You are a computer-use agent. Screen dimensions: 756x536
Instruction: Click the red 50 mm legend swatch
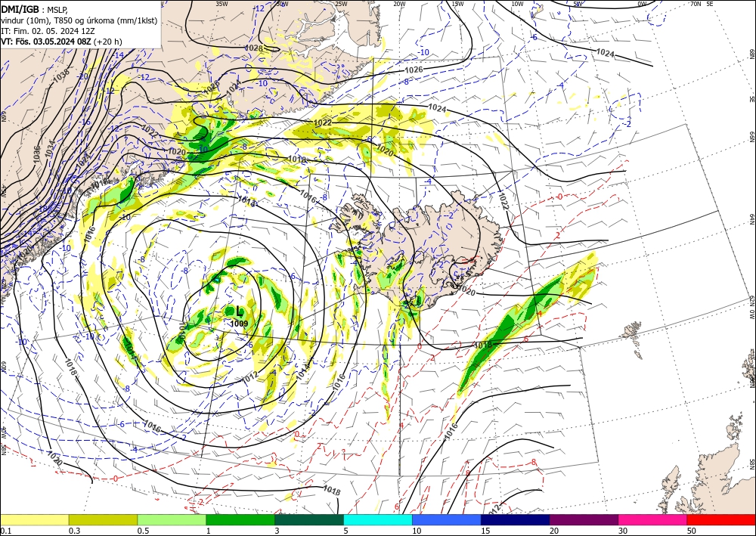tap(721, 519)
